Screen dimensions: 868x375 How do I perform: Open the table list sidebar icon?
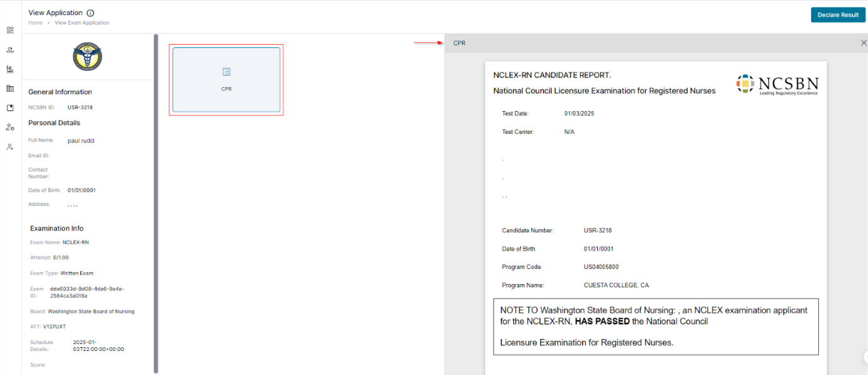coord(10,88)
